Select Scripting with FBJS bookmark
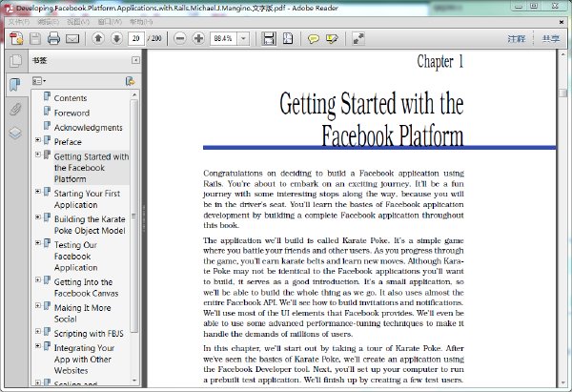 pos(89,334)
